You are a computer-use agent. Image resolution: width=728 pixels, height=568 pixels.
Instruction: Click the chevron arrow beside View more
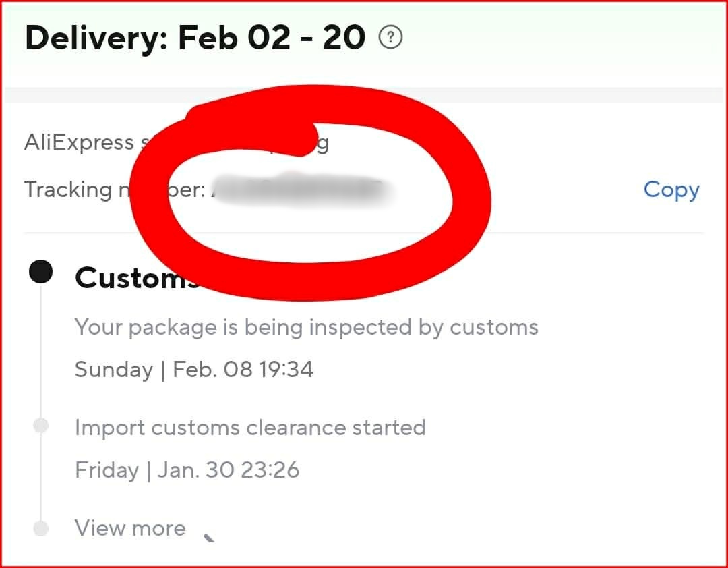(x=210, y=537)
